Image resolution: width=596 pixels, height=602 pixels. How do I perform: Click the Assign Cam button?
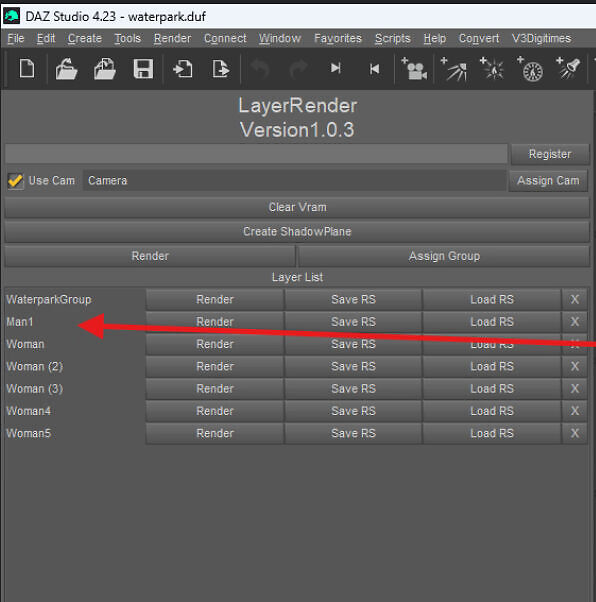[x=548, y=180]
